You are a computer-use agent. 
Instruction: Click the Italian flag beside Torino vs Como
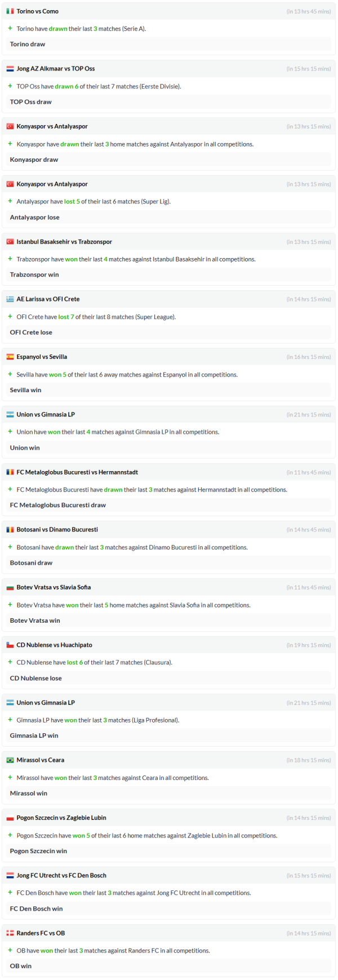[x=10, y=11]
